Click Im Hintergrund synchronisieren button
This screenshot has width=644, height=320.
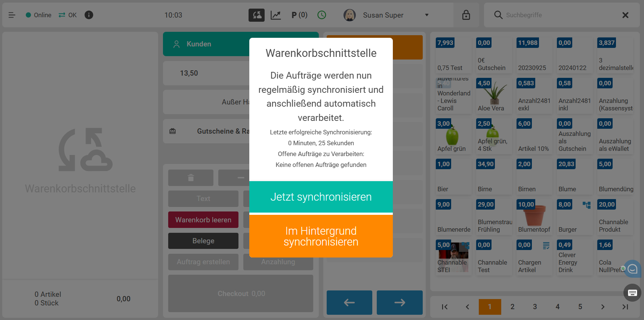pos(321,236)
